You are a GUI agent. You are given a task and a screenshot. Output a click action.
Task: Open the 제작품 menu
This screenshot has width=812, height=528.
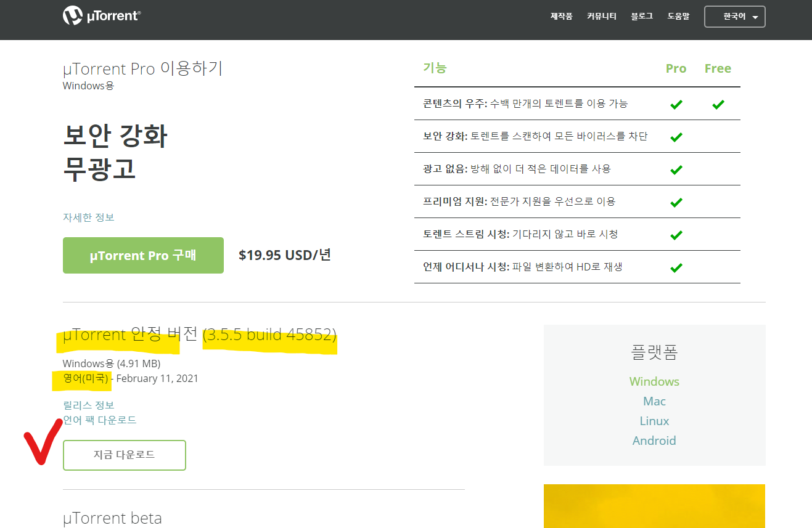coord(561,17)
